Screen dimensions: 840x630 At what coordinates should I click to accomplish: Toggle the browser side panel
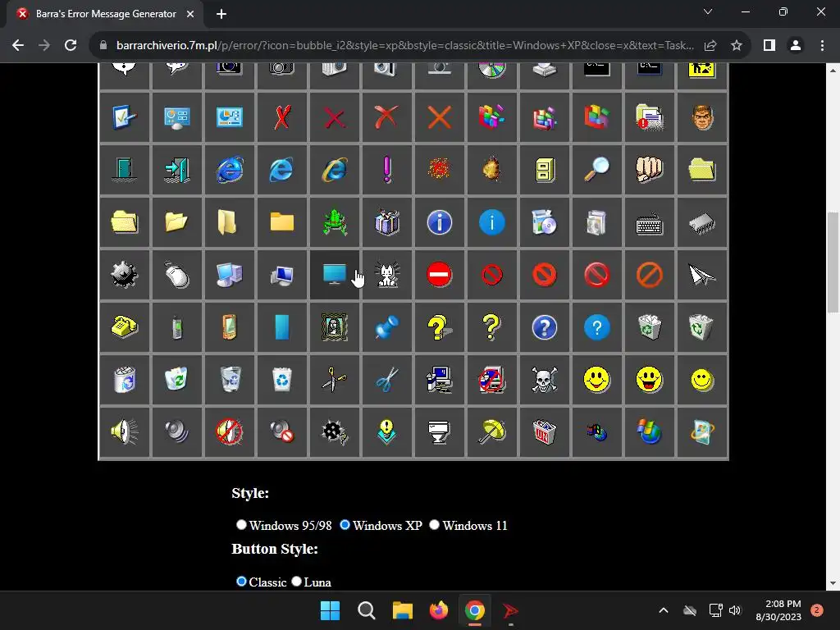[769, 46]
